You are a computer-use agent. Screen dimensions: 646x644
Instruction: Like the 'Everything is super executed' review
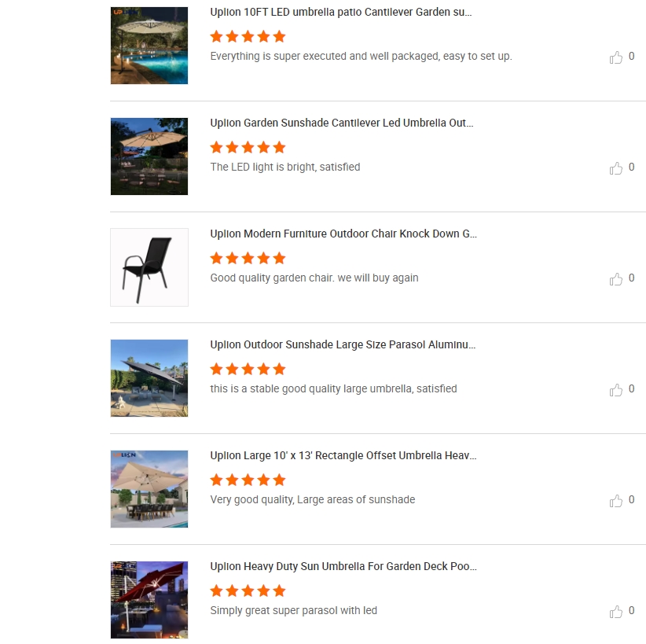click(x=616, y=57)
